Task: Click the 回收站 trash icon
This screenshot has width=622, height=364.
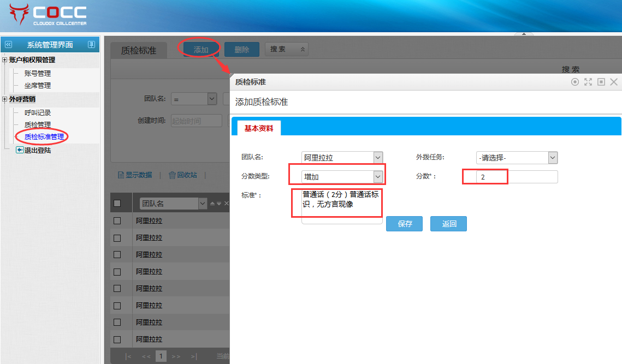Action: [172, 175]
